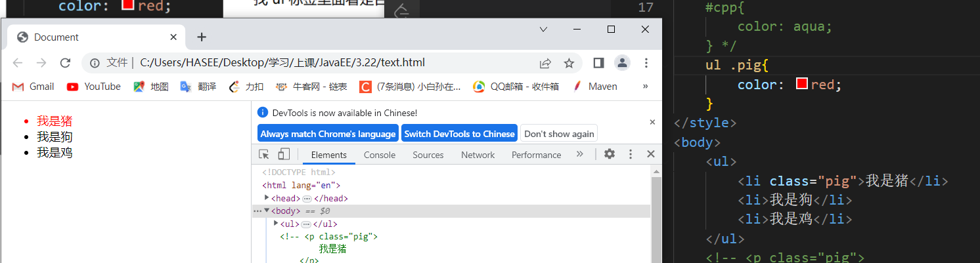Viewport: 980px width, 263px height.
Task: Click 我是狗 list item on page
Action: [x=55, y=136]
